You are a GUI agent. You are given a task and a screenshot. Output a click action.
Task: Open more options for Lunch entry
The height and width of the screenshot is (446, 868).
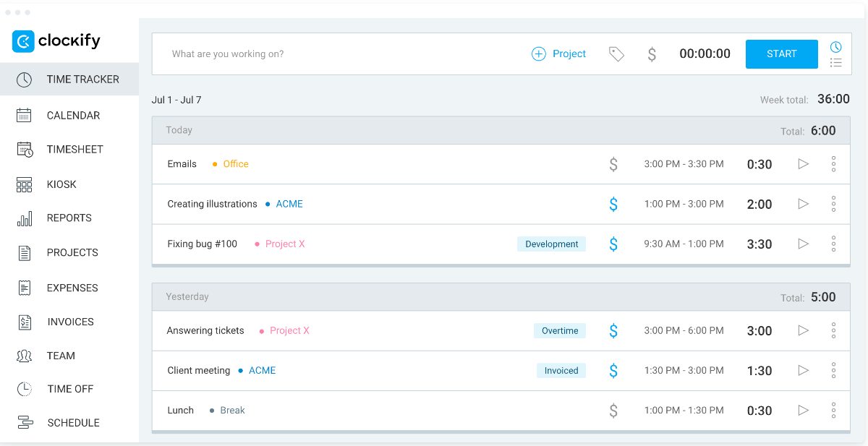point(833,411)
